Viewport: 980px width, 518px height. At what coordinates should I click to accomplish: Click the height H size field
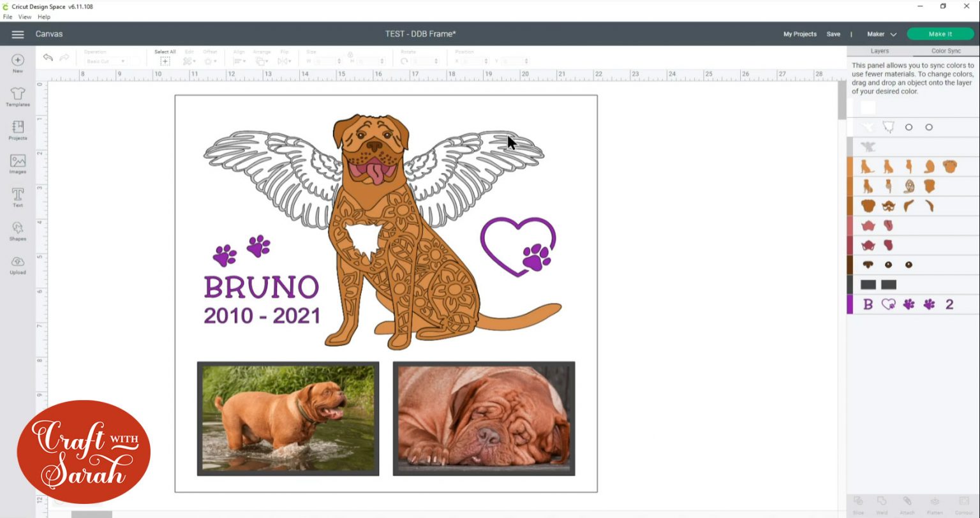[371, 61]
